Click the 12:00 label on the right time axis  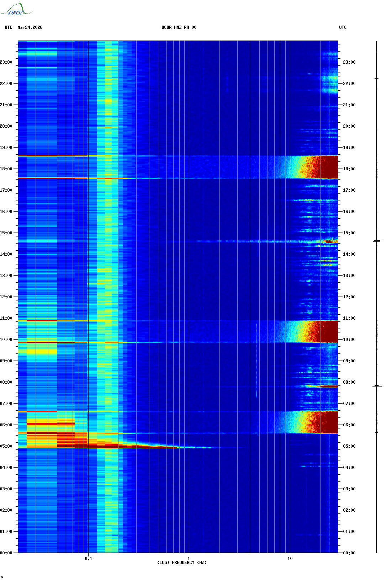[349, 297]
